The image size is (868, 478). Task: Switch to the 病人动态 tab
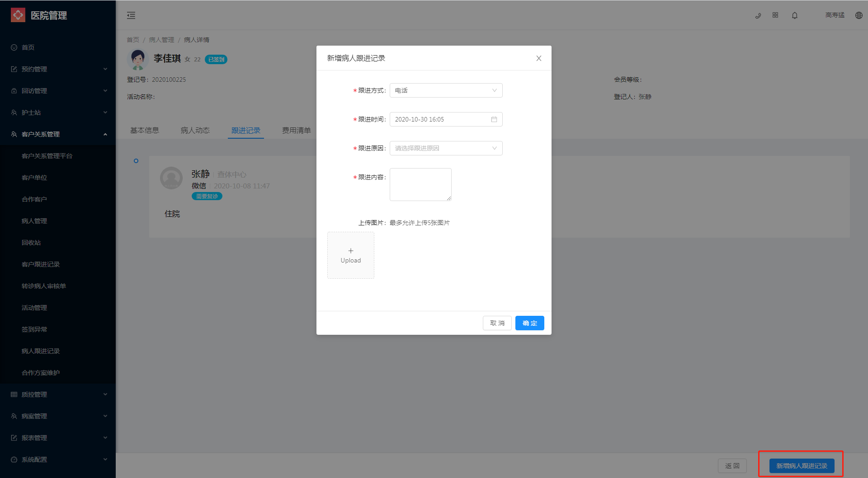click(195, 130)
